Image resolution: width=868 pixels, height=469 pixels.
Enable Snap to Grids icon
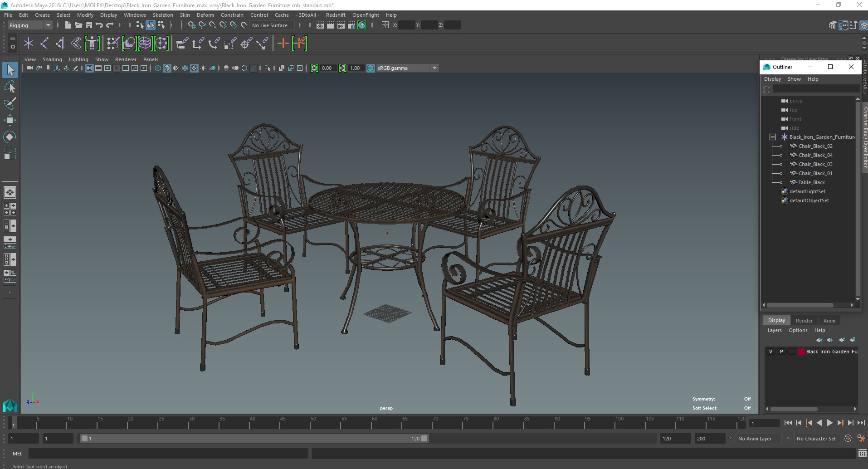tap(191, 25)
